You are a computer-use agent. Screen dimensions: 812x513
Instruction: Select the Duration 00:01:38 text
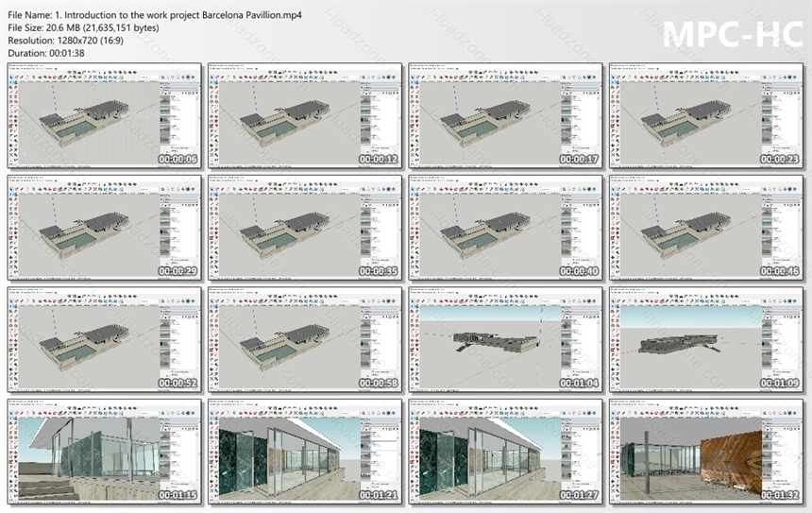tap(46, 52)
